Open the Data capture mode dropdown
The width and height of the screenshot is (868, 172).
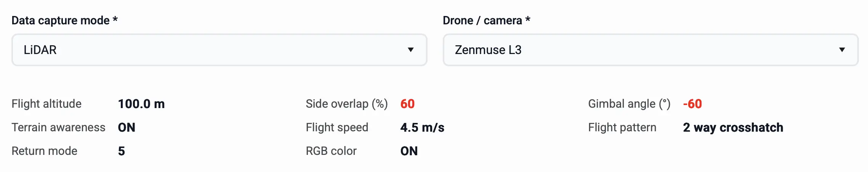219,50
